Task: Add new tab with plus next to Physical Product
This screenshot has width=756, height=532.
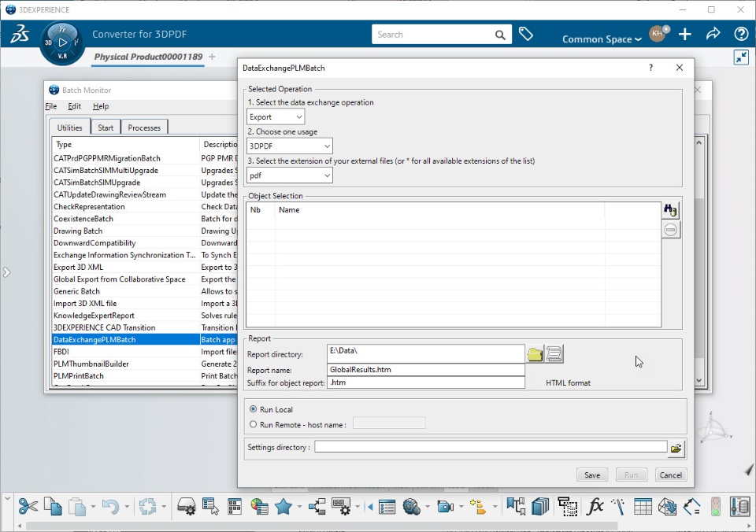Action: (x=212, y=57)
